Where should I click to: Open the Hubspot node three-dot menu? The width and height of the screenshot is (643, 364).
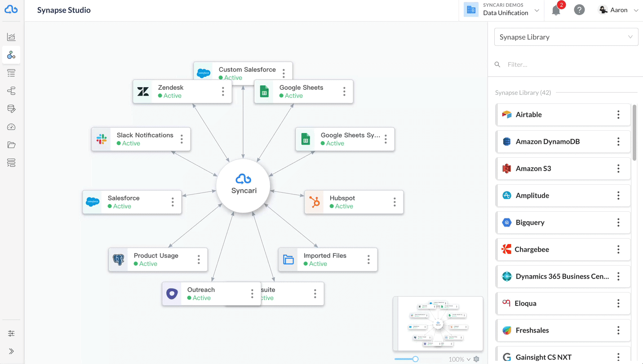pos(395,202)
